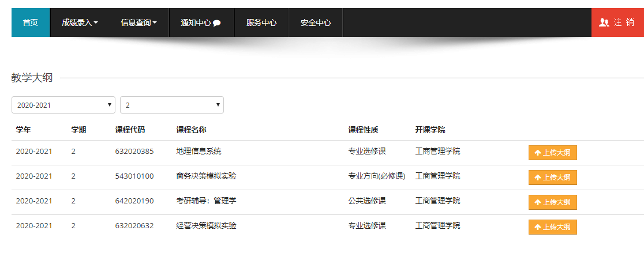
Task: Expand the 成绩录入 menu
Action: pos(80,23)
